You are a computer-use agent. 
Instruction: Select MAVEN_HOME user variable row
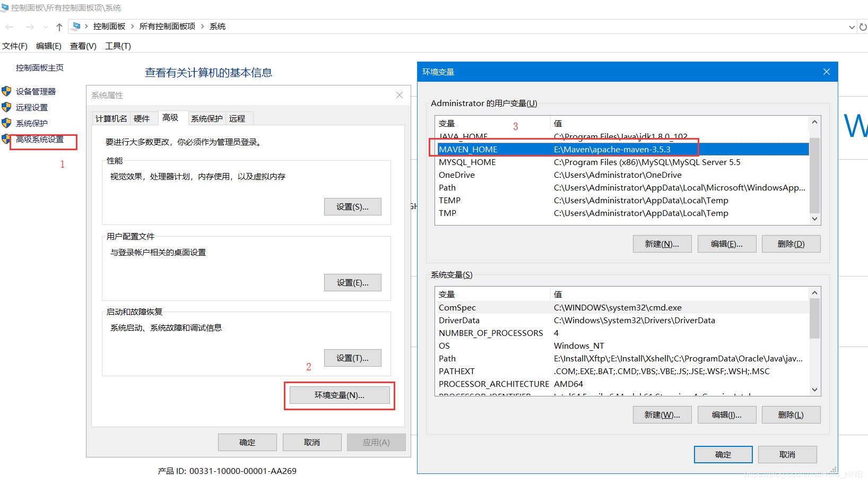click(623, 150)
